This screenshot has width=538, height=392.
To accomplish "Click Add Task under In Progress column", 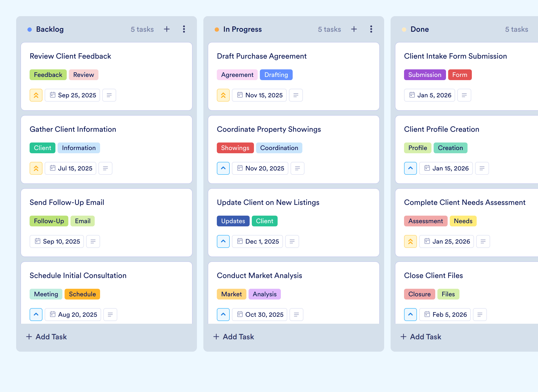I will pyautogui.click(x=233, y=337).
